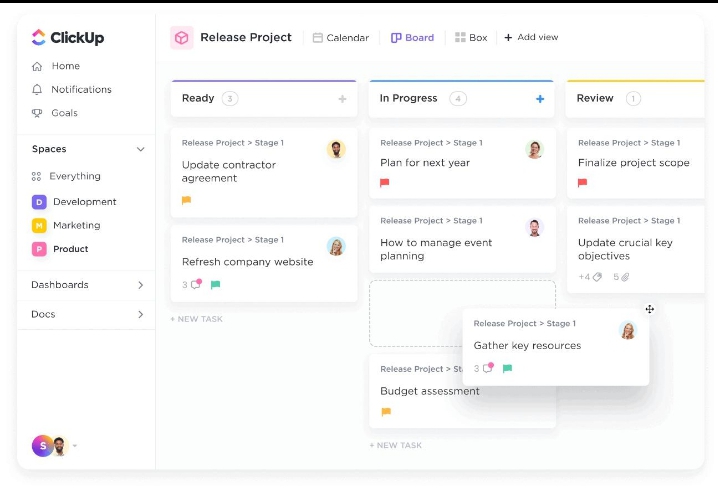
Task: Click green flag on Gather key resources
Action: click(507, 368)
